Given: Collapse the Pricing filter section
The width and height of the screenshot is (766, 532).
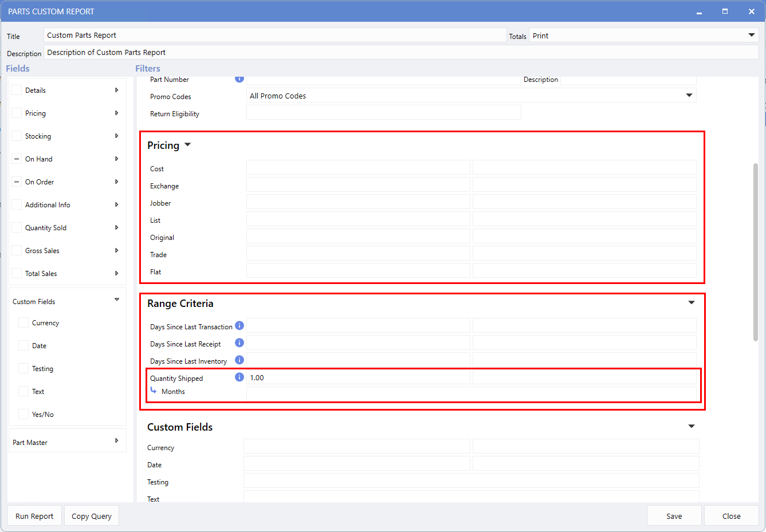Looking at the screenshot, I should (187, 145).
